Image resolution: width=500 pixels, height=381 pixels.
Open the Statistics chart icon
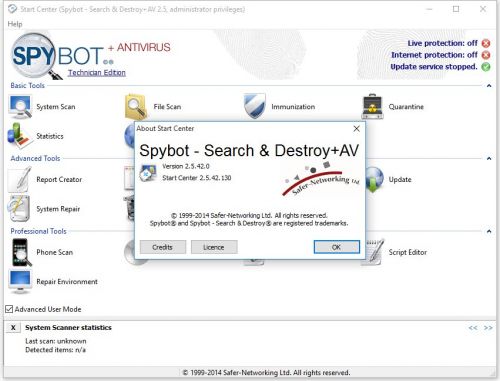pos(20,136)
